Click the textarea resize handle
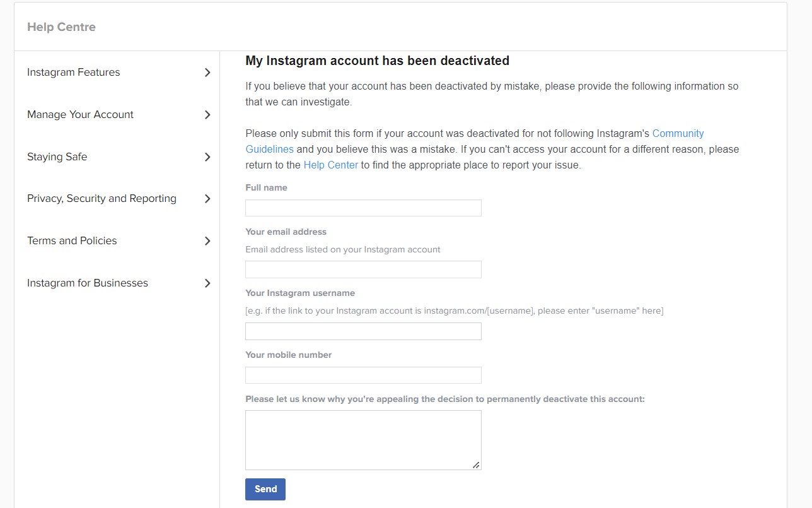This screenshot has height=508, width=812. pos(477,465)
